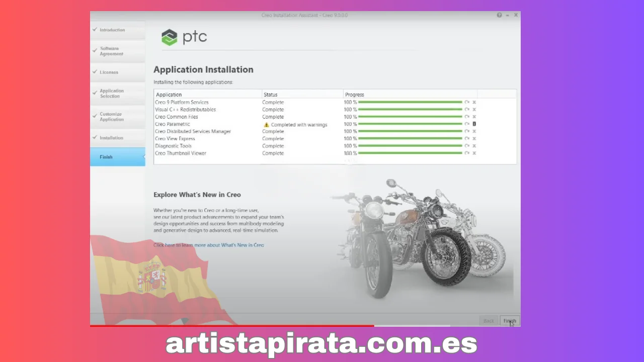
Task: Click retry icon for Creo Thumbnail Viewer
Action: pyautogui.click(x=467, y=153)
